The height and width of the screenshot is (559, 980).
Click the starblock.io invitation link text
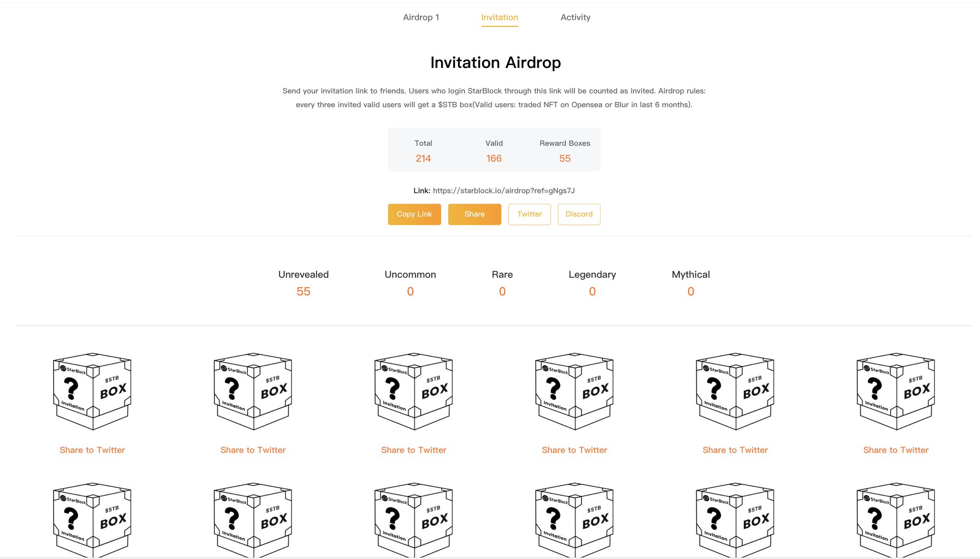pyautogui.click(x=503, y=191)
